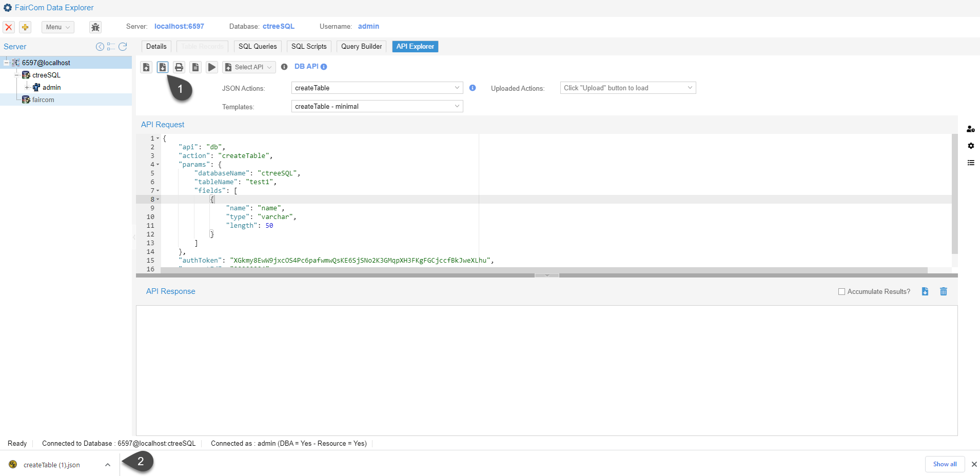Clear the API response with trash icon
This screenshot has height=476, width=980.
click(944, 291)
